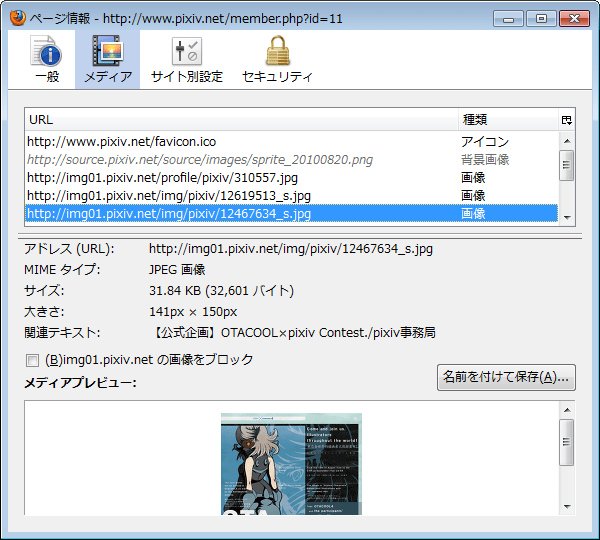The image size is (600, 540).
Task: Select the 12619513_s.jpg row
Action: [292, 196]
